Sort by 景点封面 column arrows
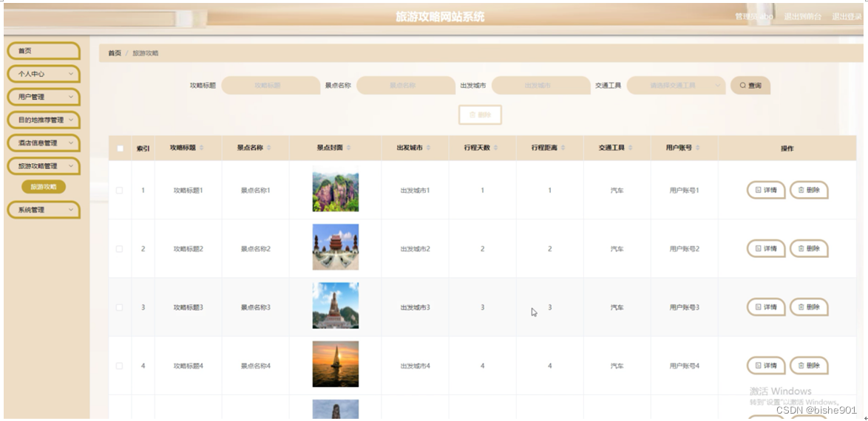Viewport: 868px width, 421px height. [x=349, y=148]
